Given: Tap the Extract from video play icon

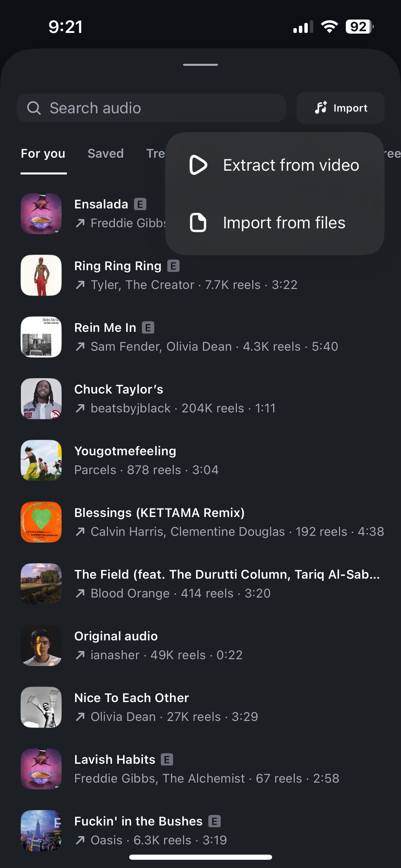Looking at the screenshot, I should point(198,165).
